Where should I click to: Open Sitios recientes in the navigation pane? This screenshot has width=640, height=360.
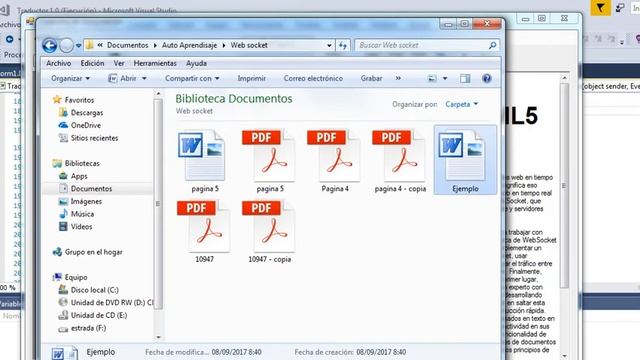[x=94, y=138]
